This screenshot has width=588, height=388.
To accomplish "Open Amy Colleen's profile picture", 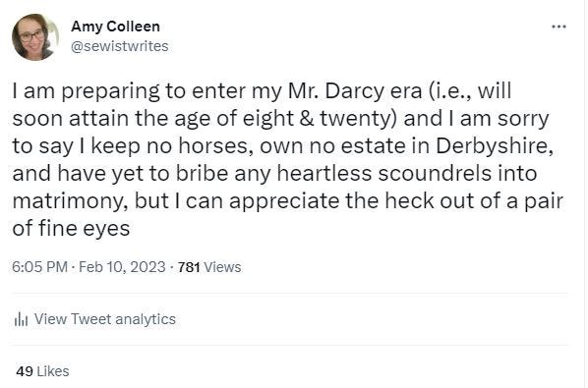I will tap(35, 37).
